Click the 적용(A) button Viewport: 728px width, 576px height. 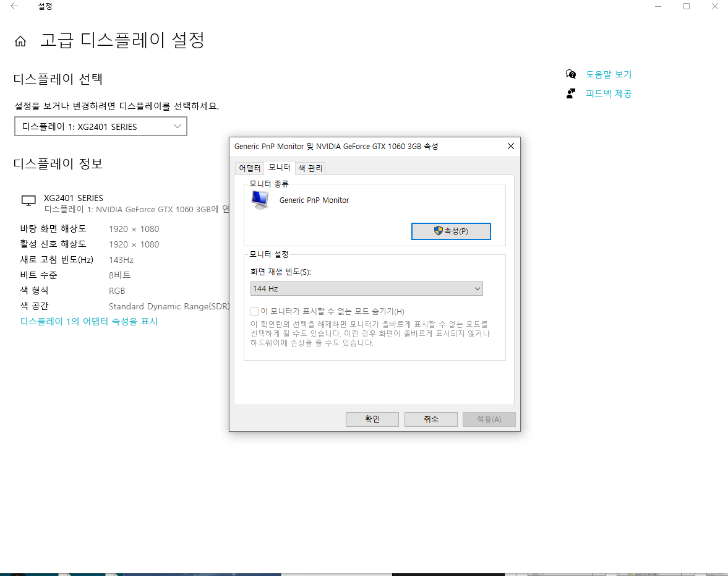click(489, 419)
